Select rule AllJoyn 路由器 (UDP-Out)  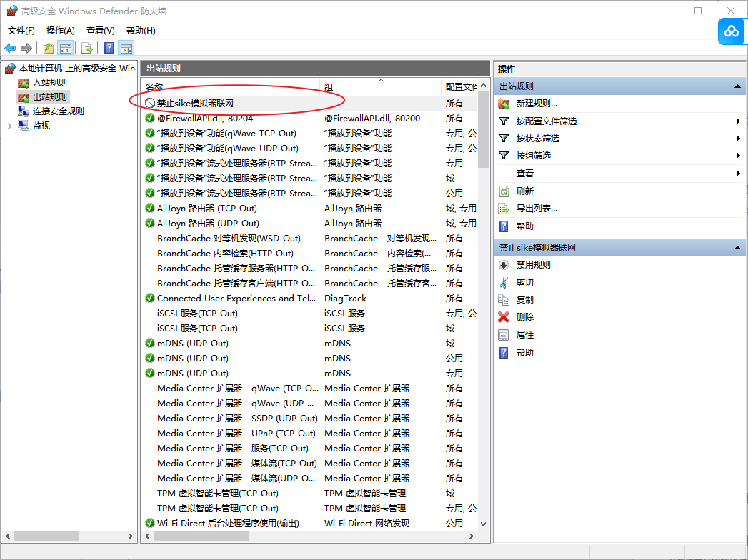[x=310, y=224]
